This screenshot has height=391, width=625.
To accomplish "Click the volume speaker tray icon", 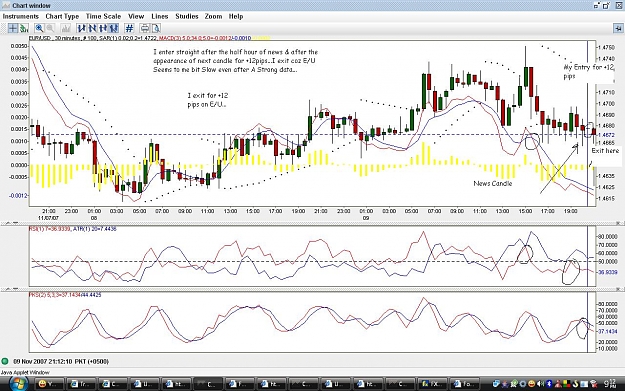I will pyautogui.click(x=540, y=384).
